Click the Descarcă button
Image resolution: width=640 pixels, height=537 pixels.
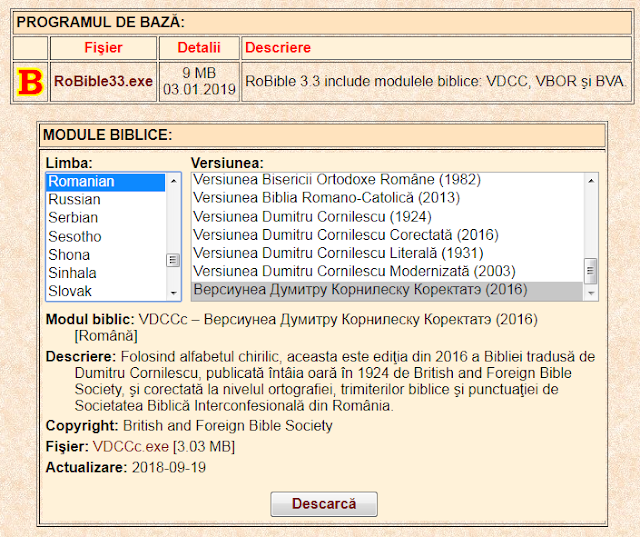point(324,504)
